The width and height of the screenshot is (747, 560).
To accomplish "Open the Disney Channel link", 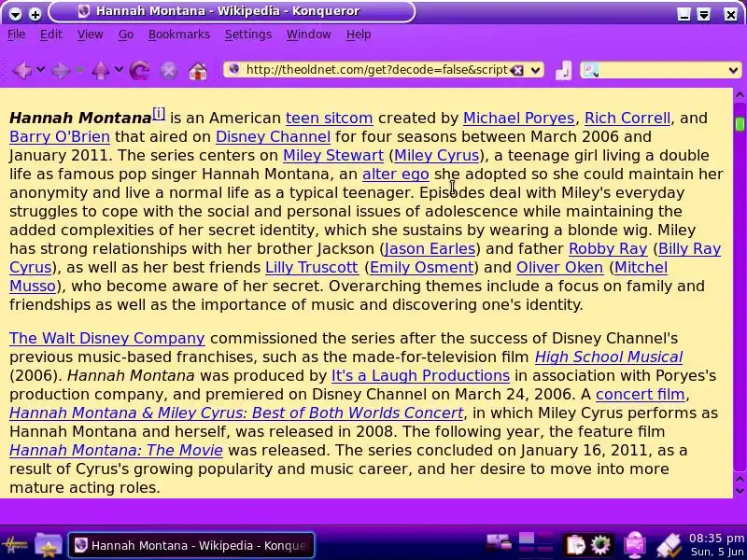I will pos(273,136).
